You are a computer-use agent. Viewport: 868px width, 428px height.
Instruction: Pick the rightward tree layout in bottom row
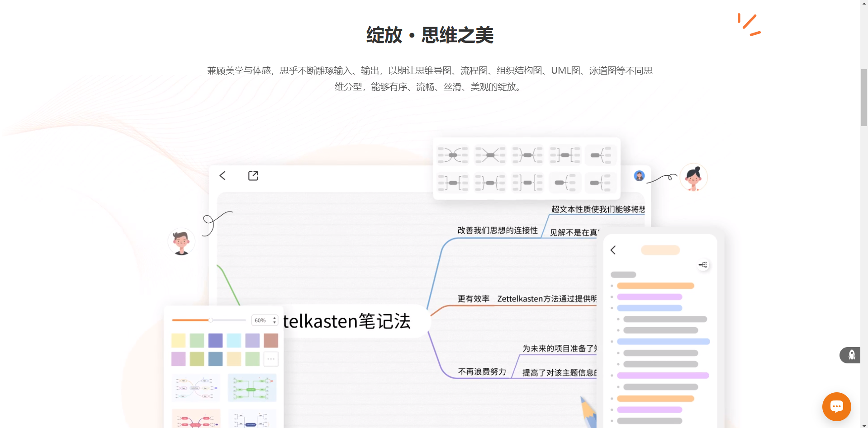(x=564, y=182)
